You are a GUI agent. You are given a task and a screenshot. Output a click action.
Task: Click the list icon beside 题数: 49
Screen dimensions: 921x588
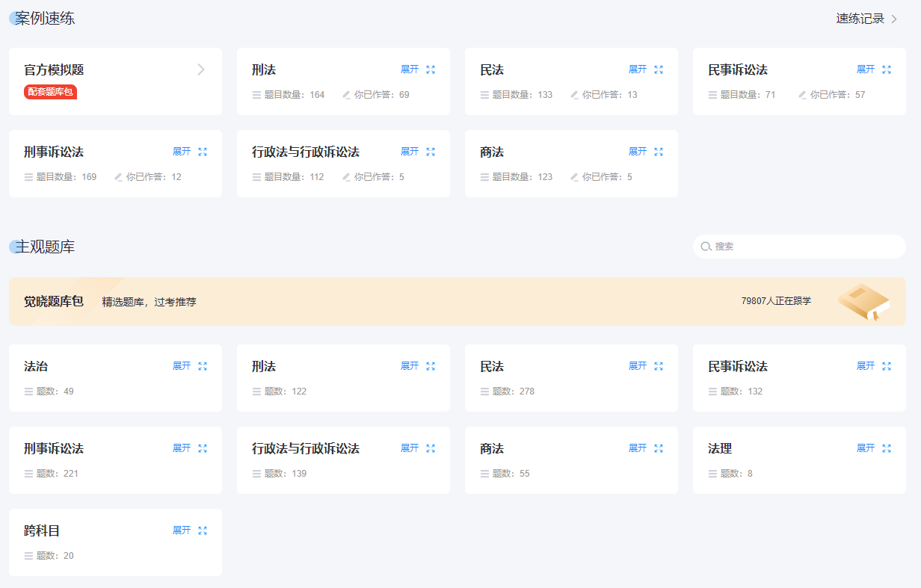coord(28,392)
